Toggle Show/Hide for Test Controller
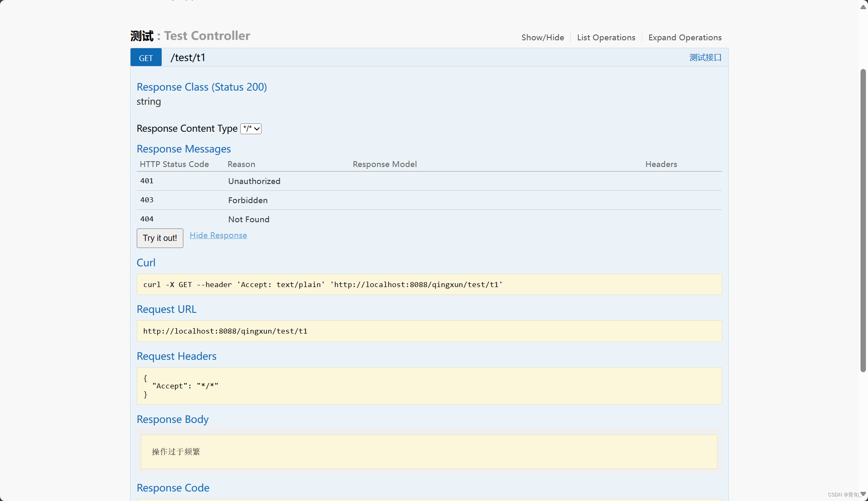Viewport: 868px width, 501px height. [542, 37]
